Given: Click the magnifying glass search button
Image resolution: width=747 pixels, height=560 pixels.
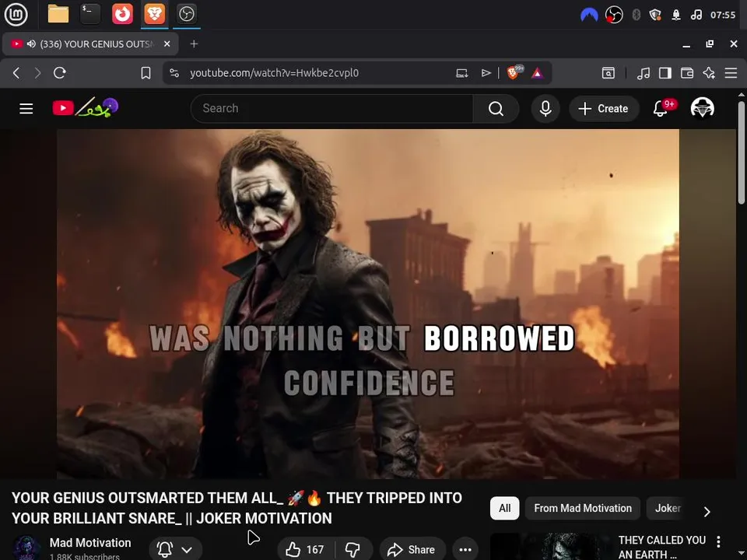Looking at the screenshot, I should click(x=496, y=109).
